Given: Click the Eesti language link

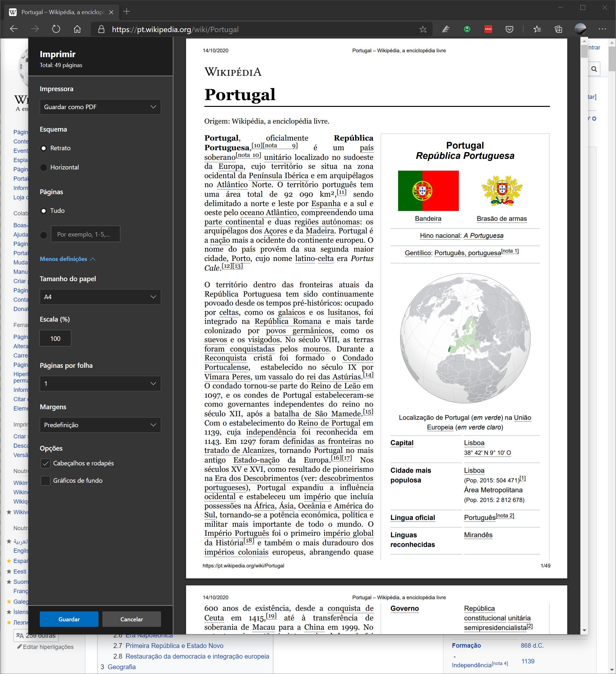Looking at the screenshot, I should [20, 571].
